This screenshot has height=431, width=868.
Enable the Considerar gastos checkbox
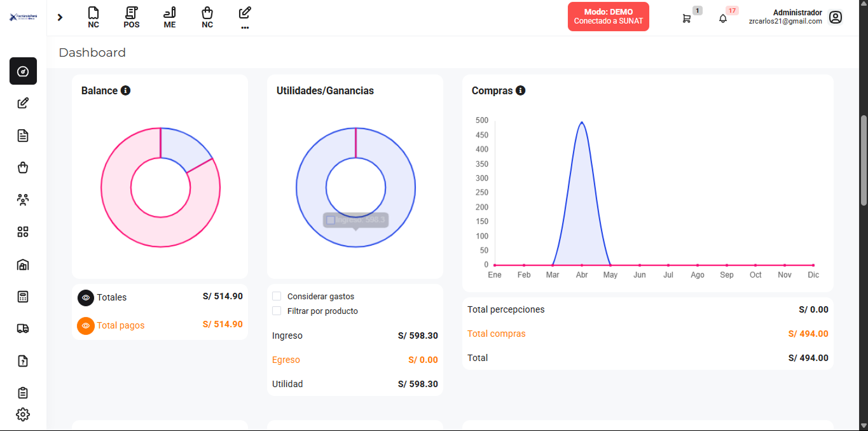point(277,296)
